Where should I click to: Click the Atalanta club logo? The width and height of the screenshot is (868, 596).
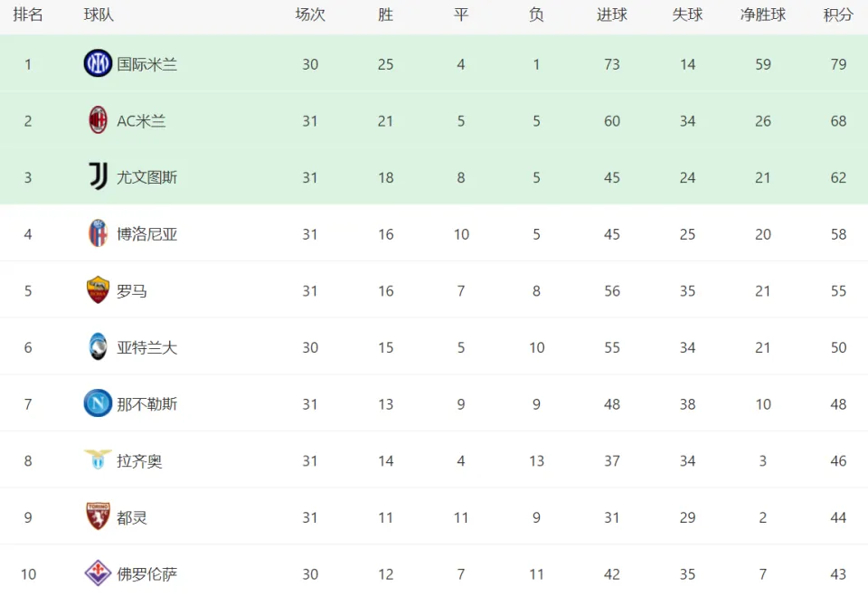[x=98, y=346]
